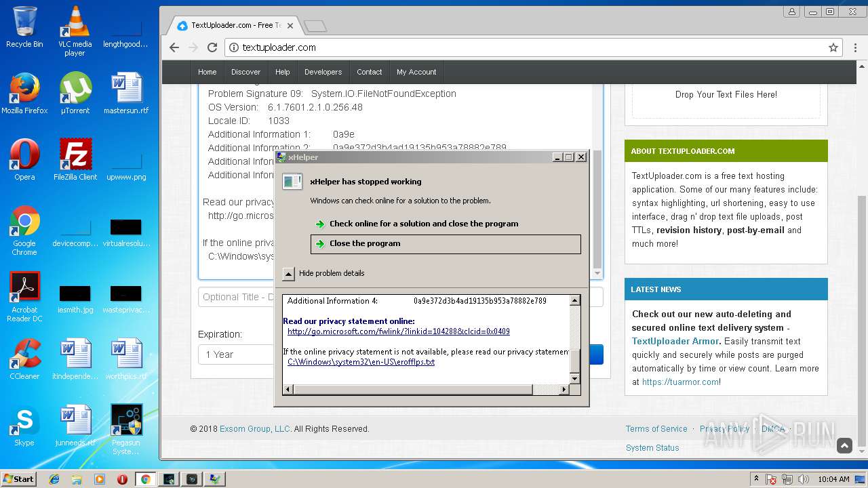
Task: Choose Check online for a solution option
Action: tap(446, 224)
